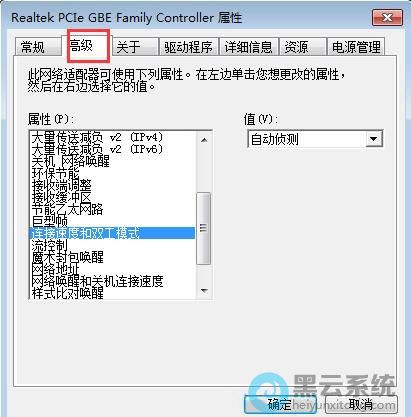Click the scroll down arrow of property list

204,291
